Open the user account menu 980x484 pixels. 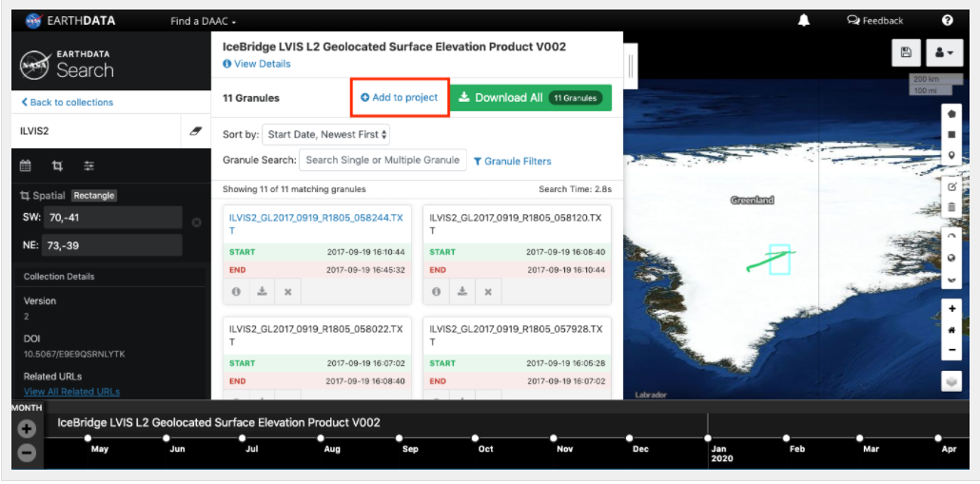coord(944,53)
